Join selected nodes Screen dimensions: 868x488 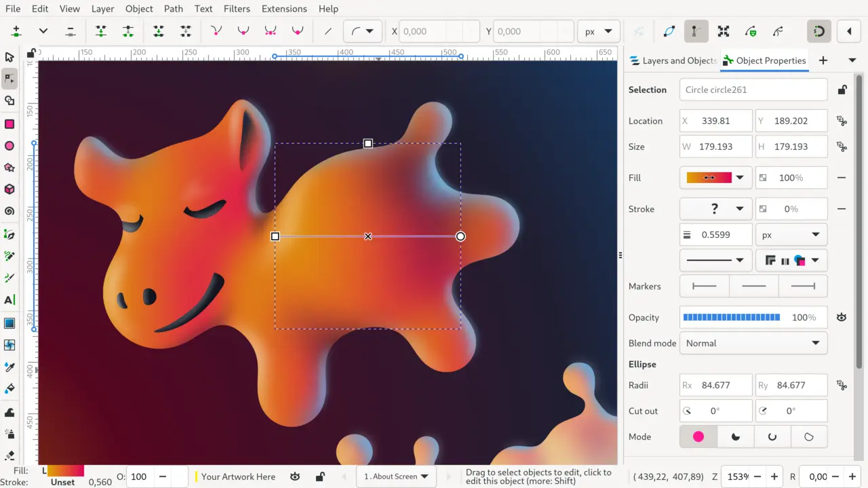pyautogui.click(x=101, y=31)
